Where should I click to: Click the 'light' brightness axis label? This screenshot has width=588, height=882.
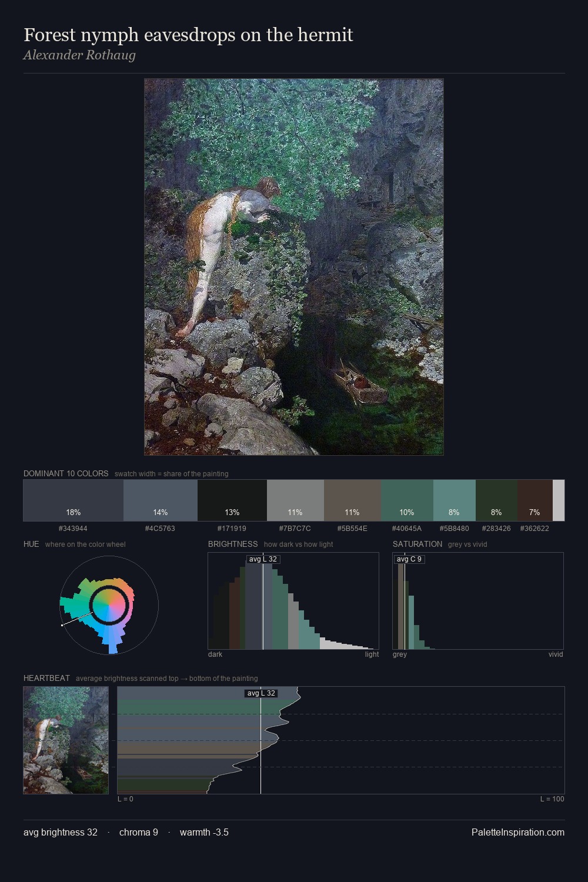click(372, 654)
